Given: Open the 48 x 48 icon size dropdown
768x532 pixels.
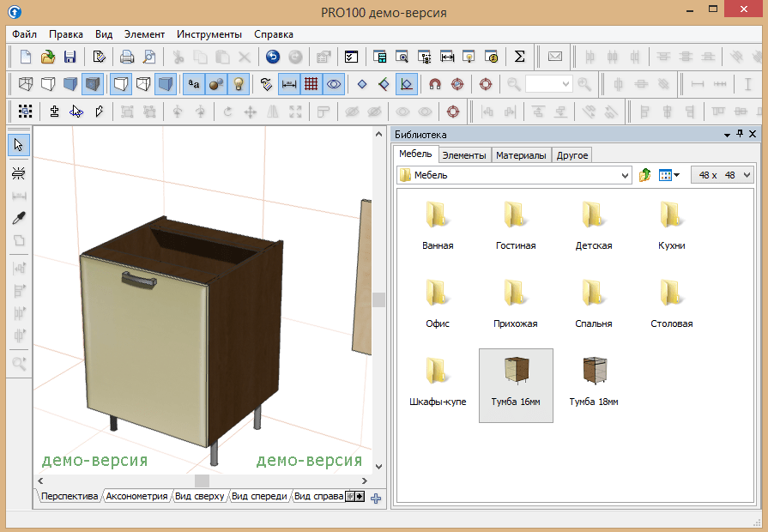Looking at the screenshot, I should [x=747, y=175].
